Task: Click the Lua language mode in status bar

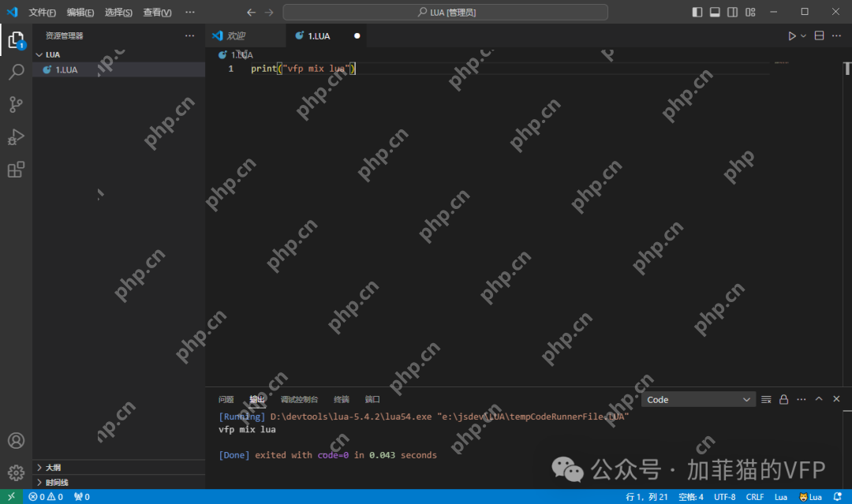Action: (780, 497)
